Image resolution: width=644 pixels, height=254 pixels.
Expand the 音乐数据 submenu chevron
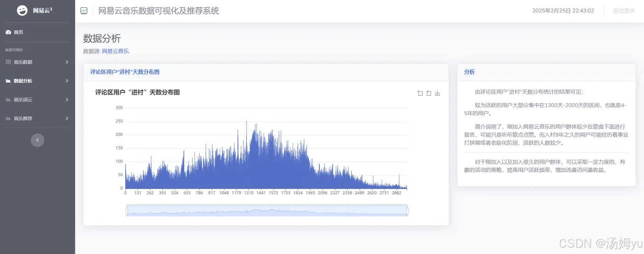tap(67, 62)
